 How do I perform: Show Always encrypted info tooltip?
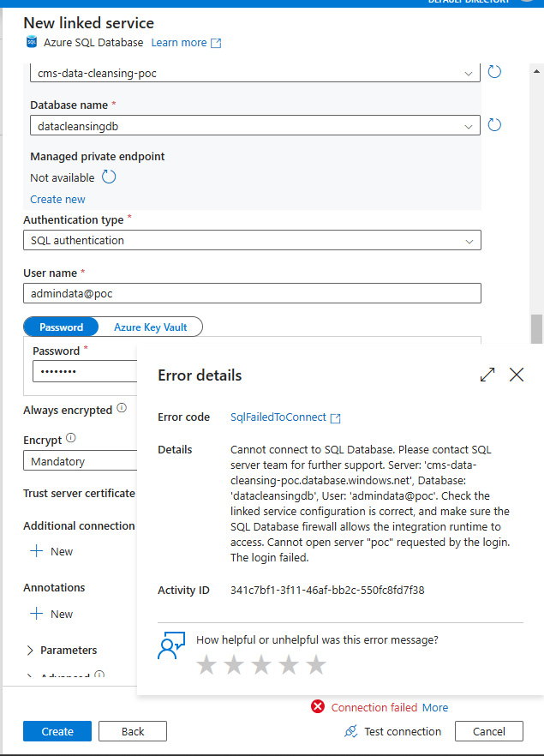pos(122,408)
